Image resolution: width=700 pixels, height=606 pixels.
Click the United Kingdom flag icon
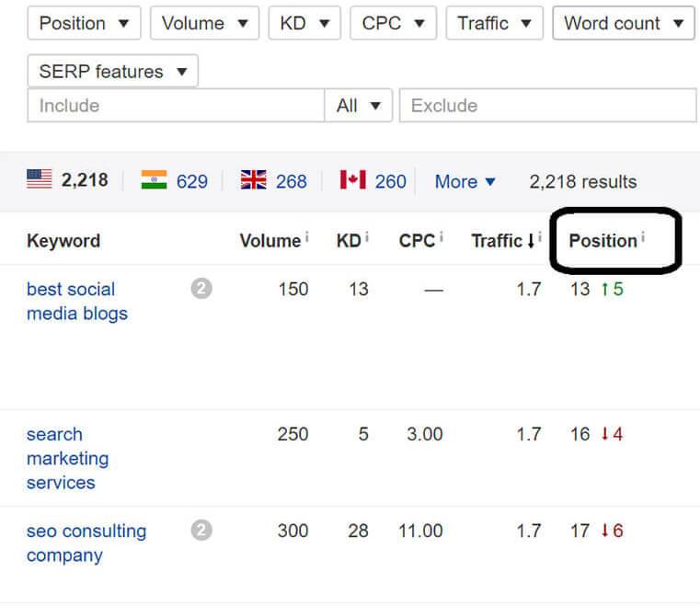[253, 180]
